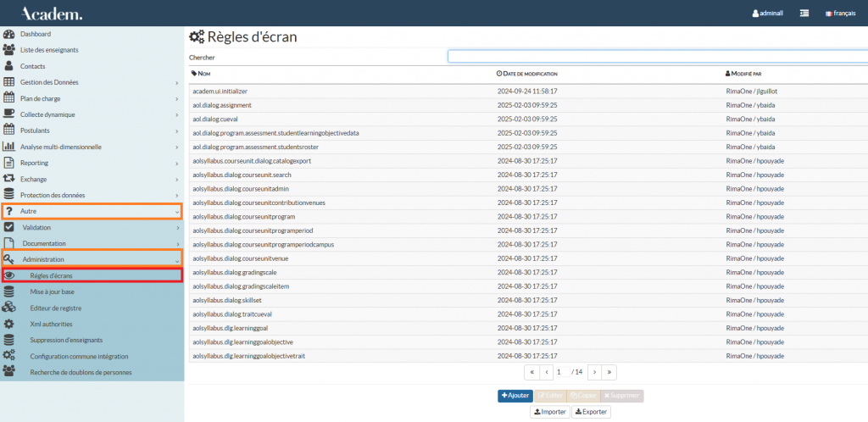Click the Exporter button

tap(591, 412)
